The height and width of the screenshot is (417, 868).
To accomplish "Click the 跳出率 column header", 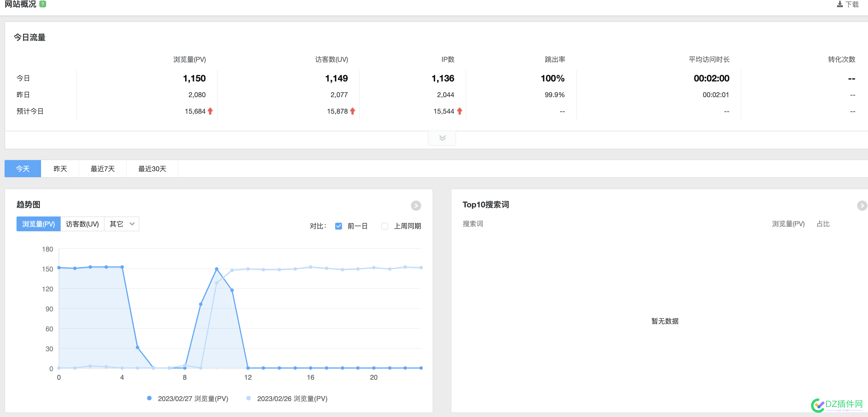I will pos(555,59).
